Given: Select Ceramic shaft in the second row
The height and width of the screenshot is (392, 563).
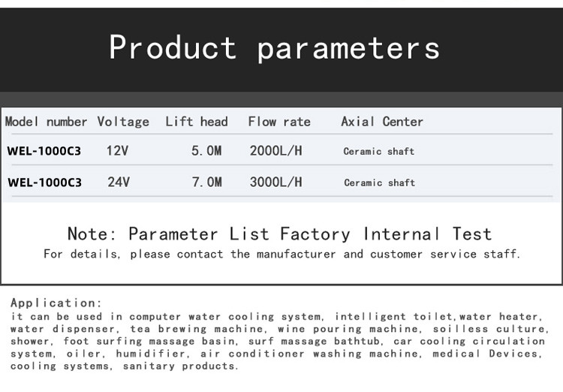Looking at the screenshot, I should pos(380,182).
